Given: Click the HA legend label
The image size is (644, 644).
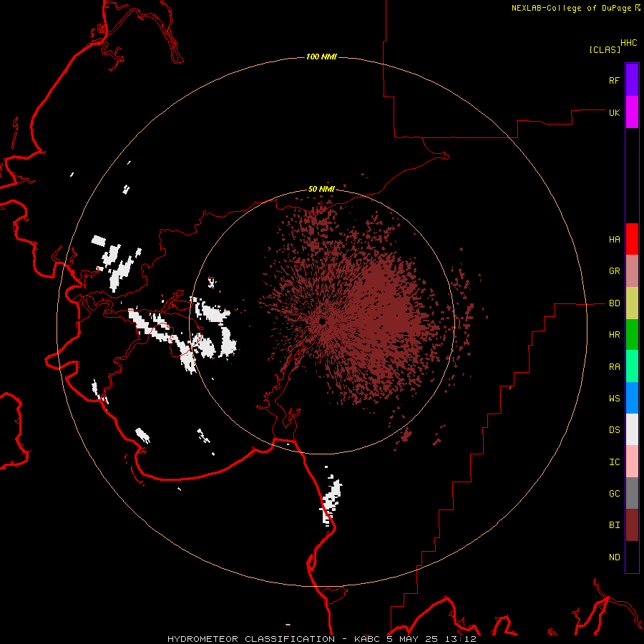Looking at the screenshot, I should tap(614, 239).
